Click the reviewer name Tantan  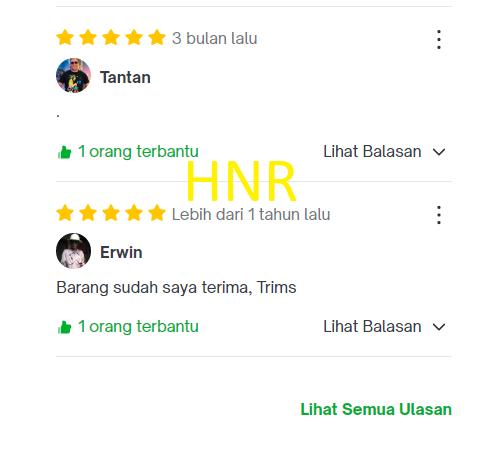point(125,77)
